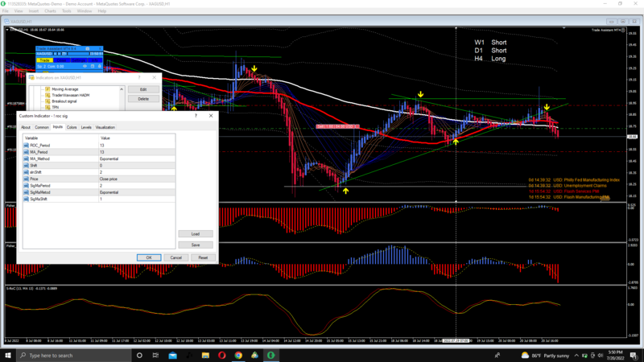Toggle the eye visibility icon in Trade Assistant
This screenshot has height=362, width=644.
point(85,66)
